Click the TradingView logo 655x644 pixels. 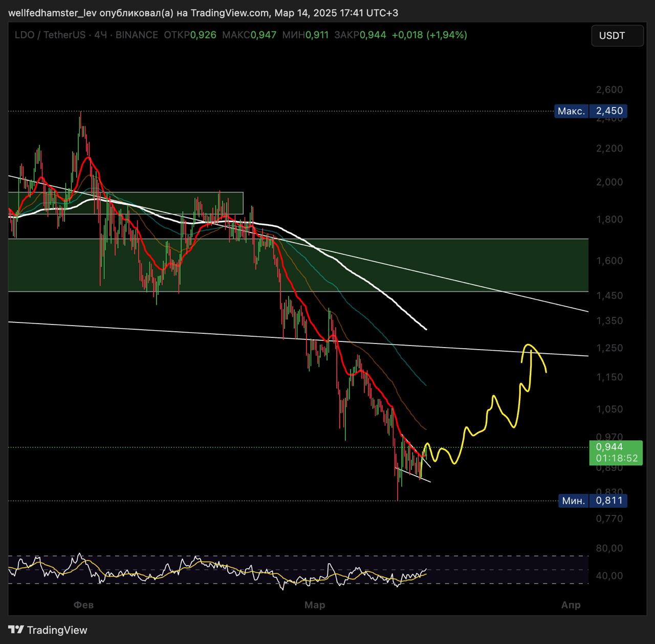tap(48, 630)
